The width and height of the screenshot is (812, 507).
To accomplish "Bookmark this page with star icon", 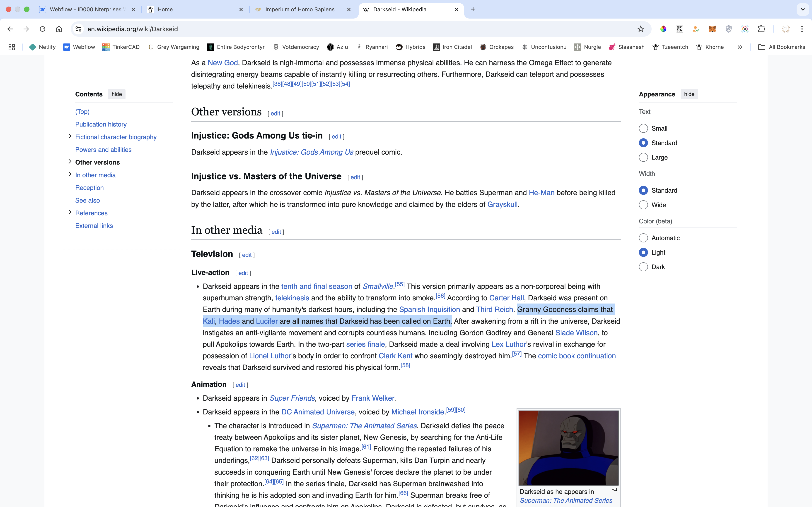I will 640,29.
